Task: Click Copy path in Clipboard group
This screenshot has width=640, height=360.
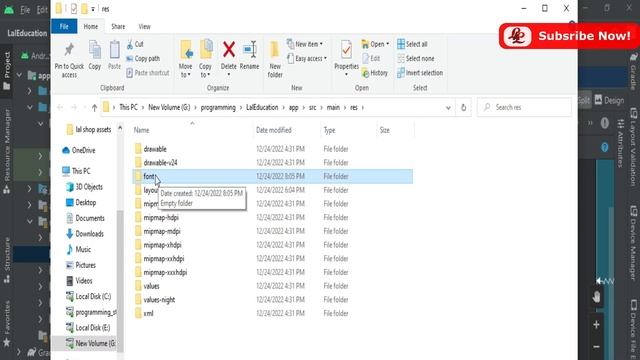Action: (x=143, y=58)
